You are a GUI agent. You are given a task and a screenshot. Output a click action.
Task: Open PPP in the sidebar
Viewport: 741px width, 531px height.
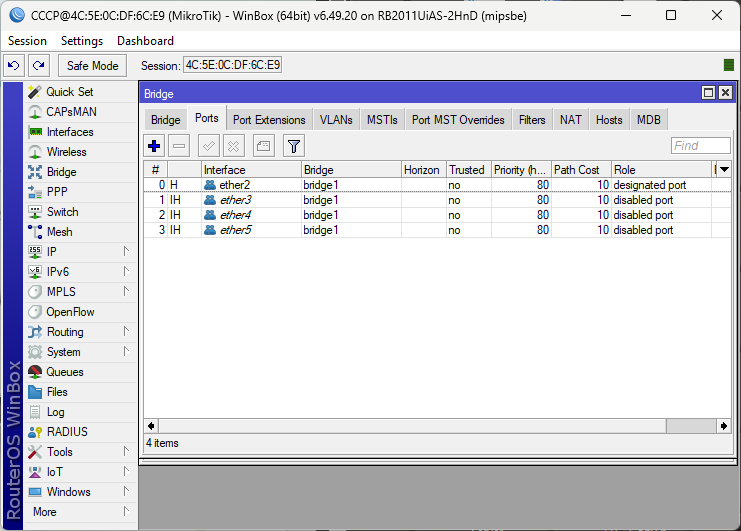[80, 192]
